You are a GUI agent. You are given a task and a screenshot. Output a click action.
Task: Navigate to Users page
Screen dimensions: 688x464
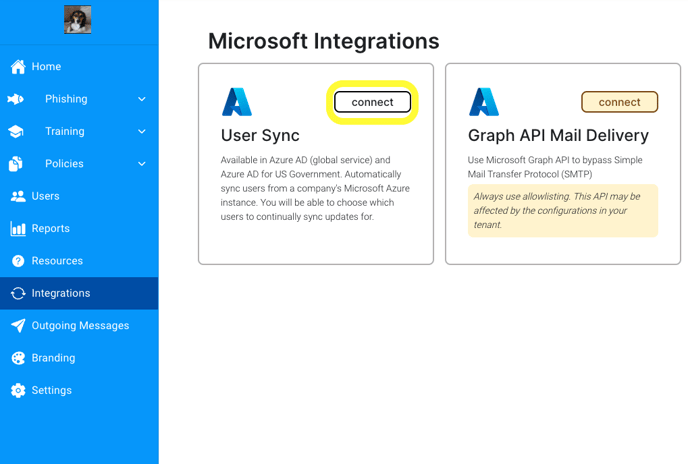[x=79, y=196]
